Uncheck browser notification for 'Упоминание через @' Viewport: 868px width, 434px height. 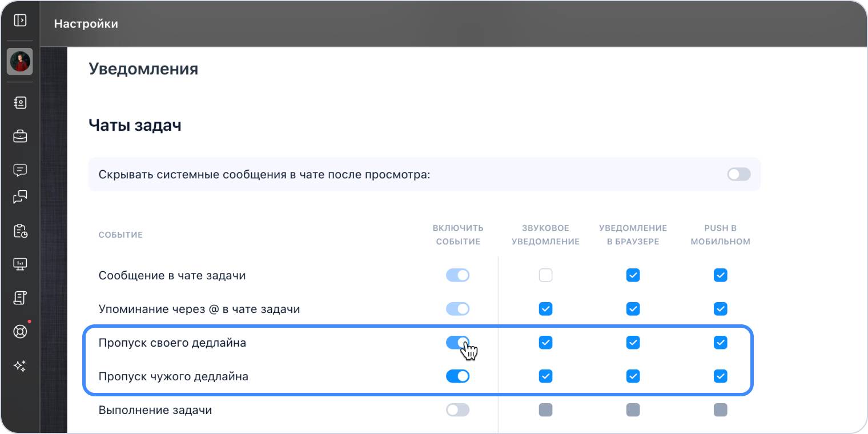pyautogui.click(x=633, y=309)
